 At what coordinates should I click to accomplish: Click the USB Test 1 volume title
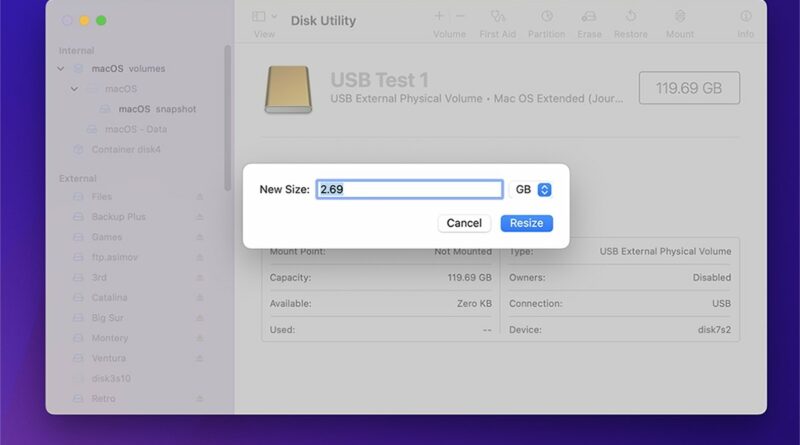(x=379, y=80)
